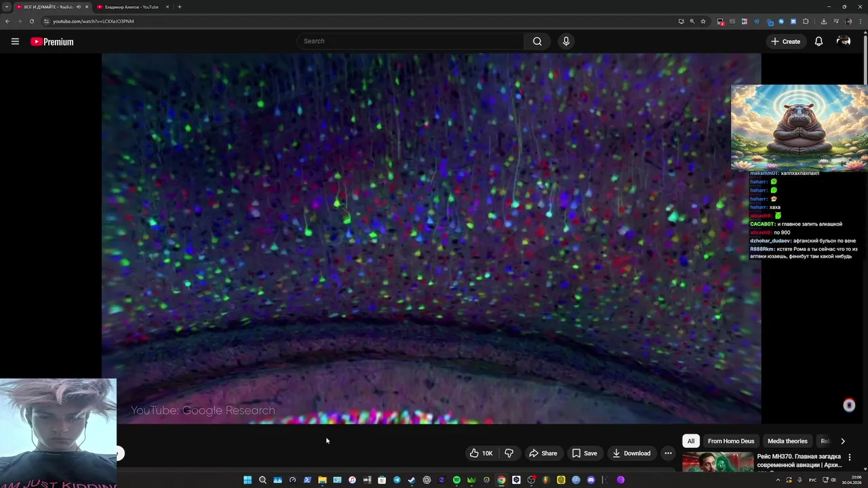Viewport: 868px width, 488px height.
Task: Open Steam from the taskbar
Action: pyautogui.click(x=412, y=480)
